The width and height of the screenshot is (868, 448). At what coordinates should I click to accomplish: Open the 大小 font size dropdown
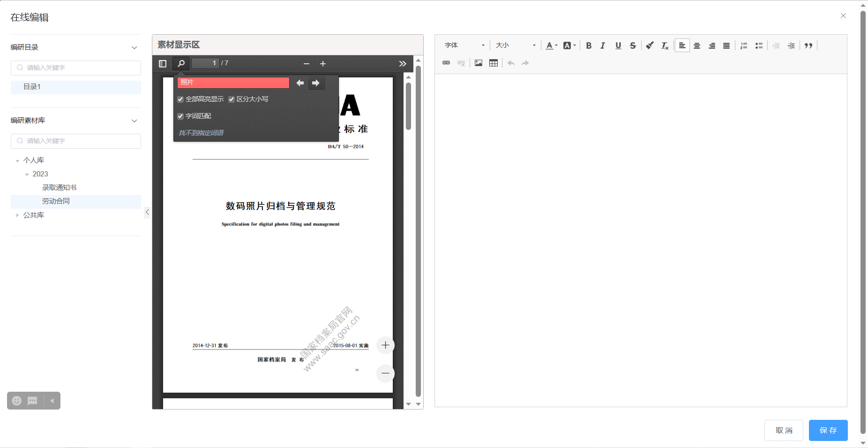pos(516,46)
